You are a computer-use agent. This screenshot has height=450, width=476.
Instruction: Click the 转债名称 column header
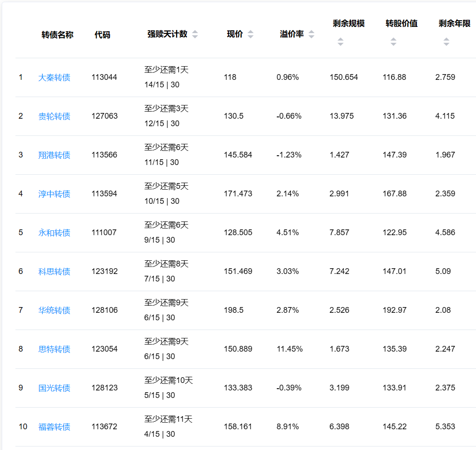(57, 35)
